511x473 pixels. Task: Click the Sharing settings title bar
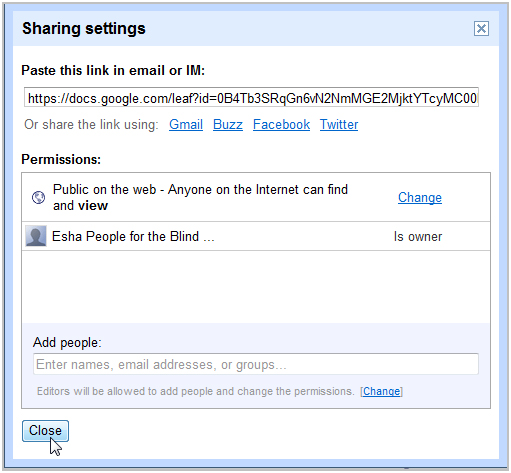256,28
